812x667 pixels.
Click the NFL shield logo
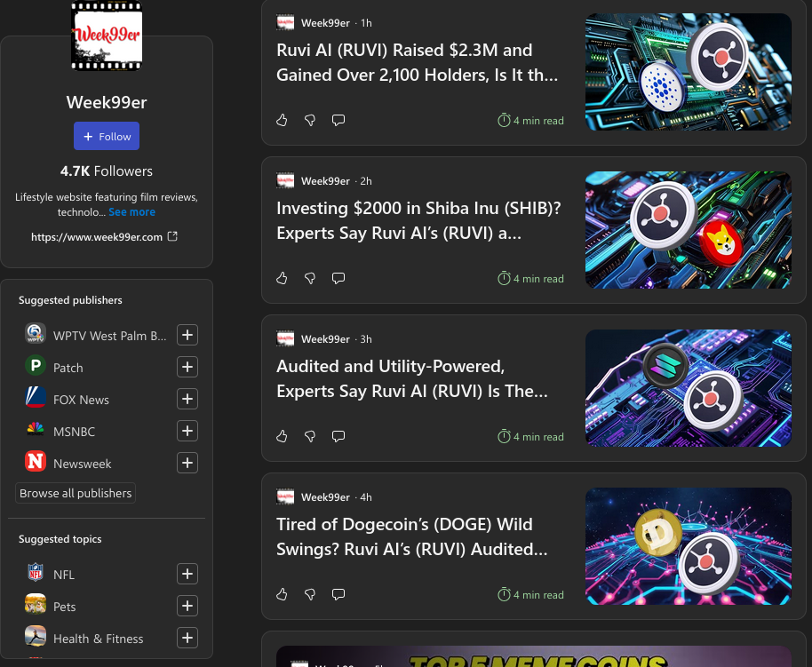36,572
